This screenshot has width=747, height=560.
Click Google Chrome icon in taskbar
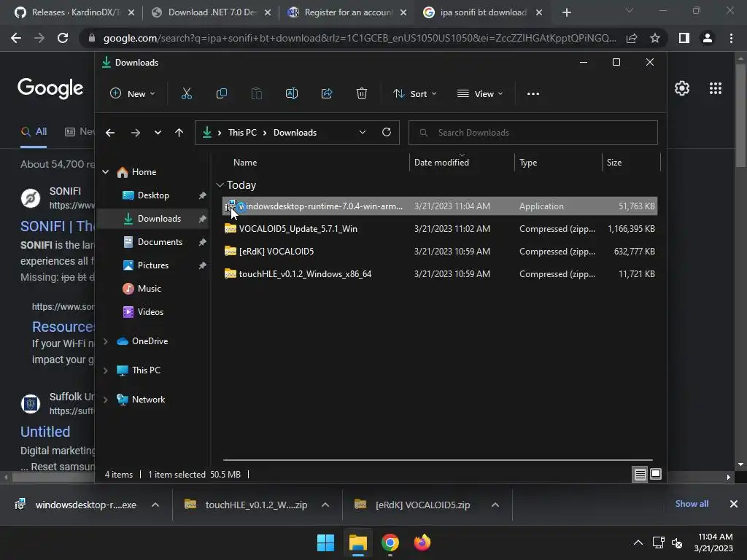coord(390,542)
